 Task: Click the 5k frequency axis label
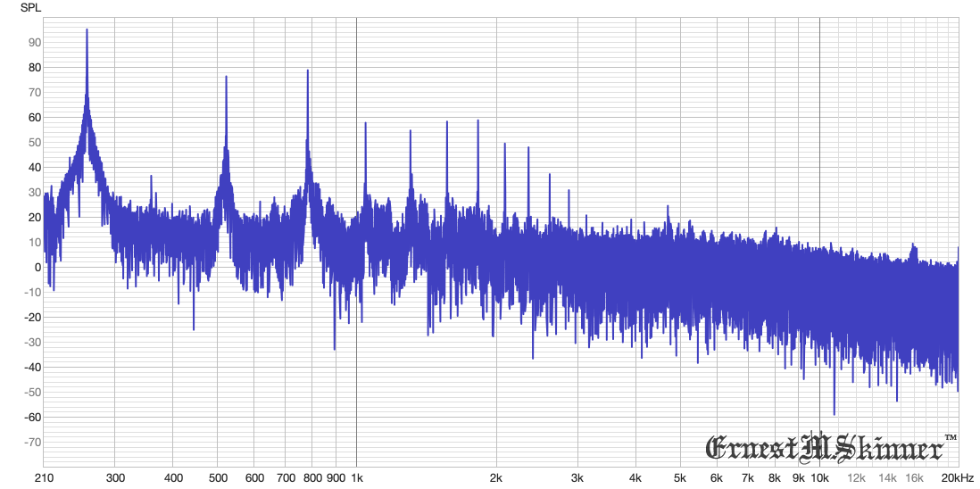click(681, 477)
